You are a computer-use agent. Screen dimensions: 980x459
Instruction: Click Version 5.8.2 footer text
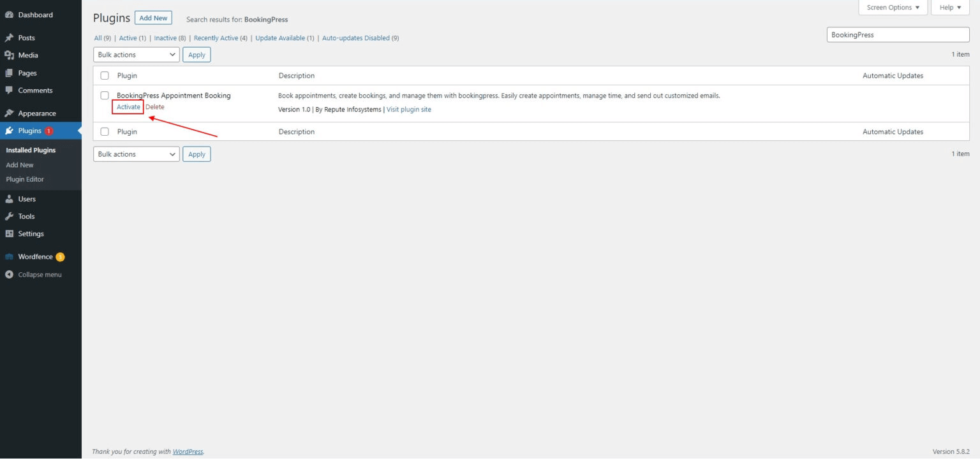pos(951,451)
